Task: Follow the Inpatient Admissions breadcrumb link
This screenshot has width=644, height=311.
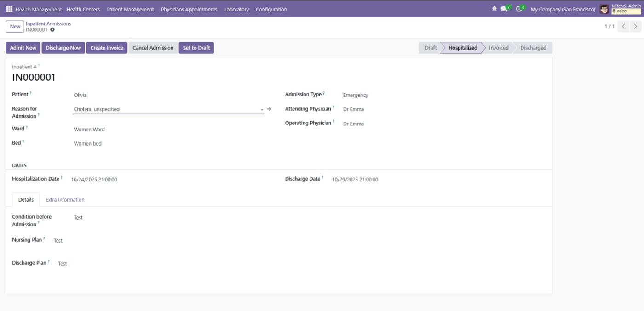Action: [x=48, y=23]
